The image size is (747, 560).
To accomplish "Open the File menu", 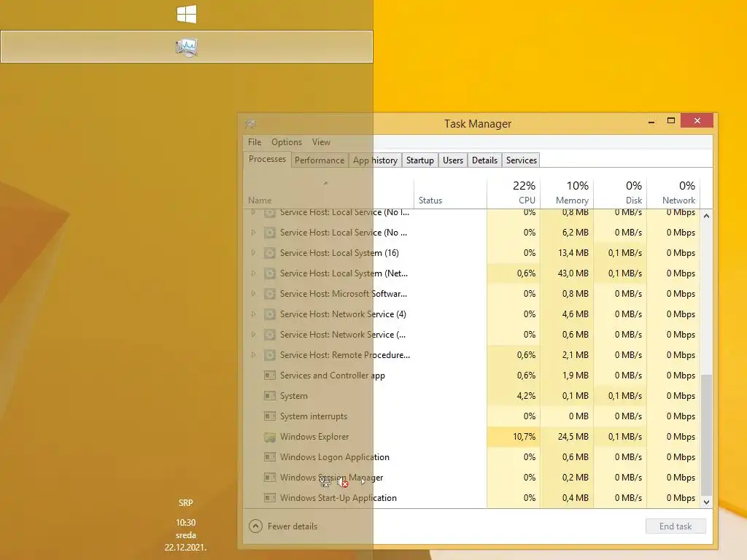I will click(255, 142).
